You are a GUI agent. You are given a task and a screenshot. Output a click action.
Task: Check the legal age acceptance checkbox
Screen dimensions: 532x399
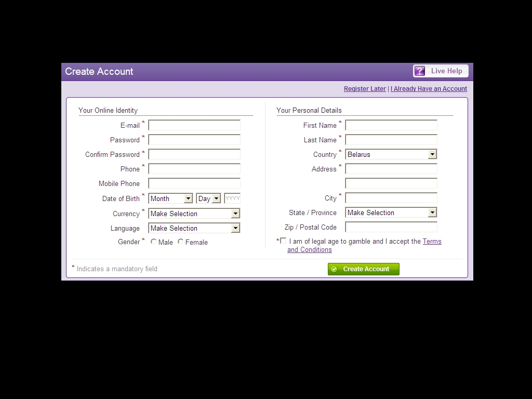[283, 241]
